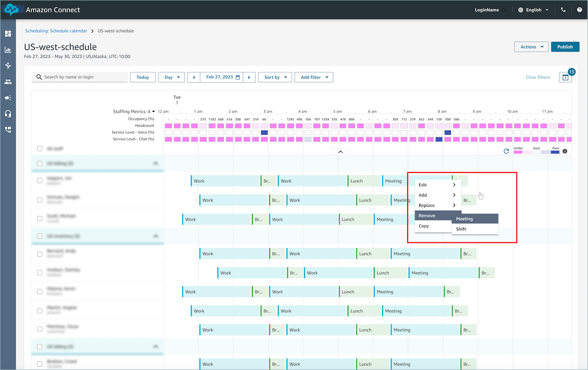588x370 pixels.
Task: Open the calendar notifications icon with badge 13
Action: pos(565,77)
